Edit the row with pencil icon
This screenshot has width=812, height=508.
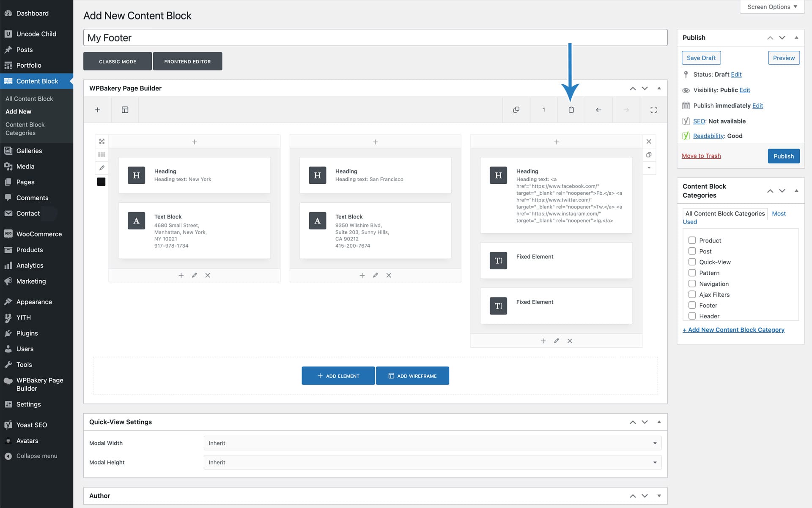(x=101, y=168)
